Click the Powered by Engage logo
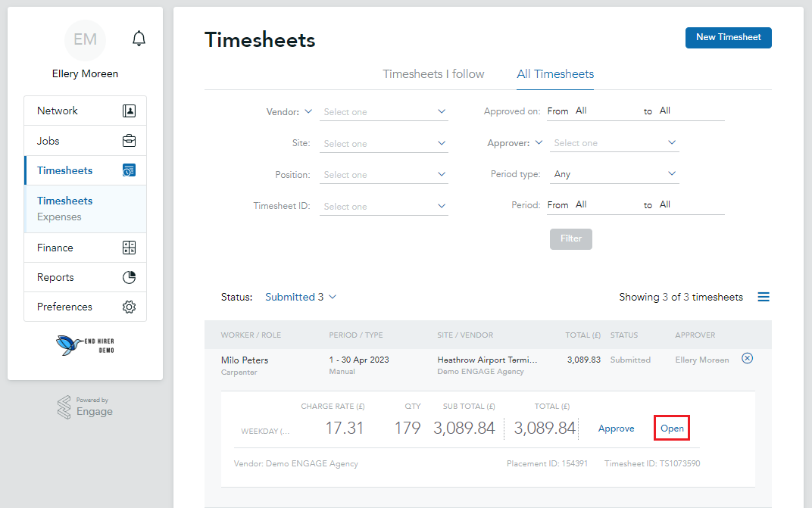Viewport: 812px width, 508px height. 85,407
